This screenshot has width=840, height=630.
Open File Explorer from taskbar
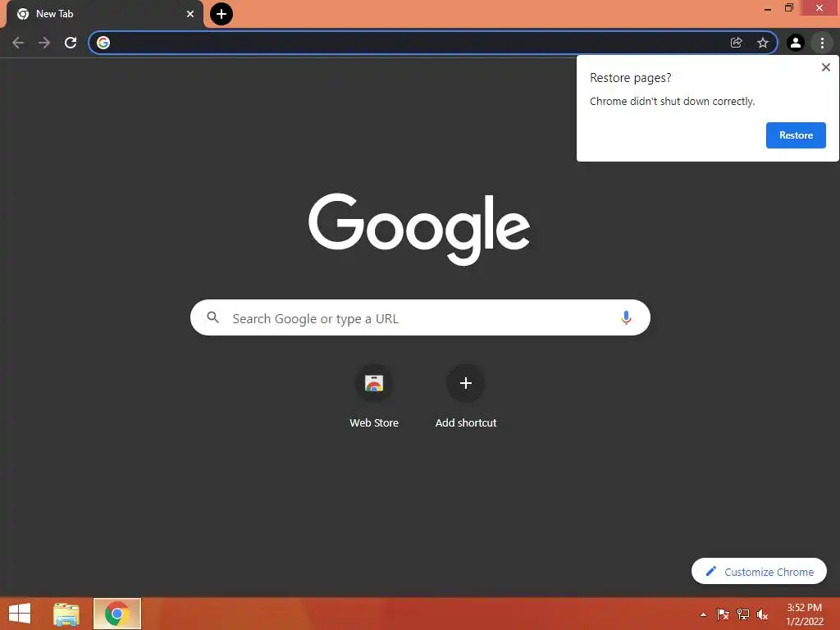tap(66, 614)
